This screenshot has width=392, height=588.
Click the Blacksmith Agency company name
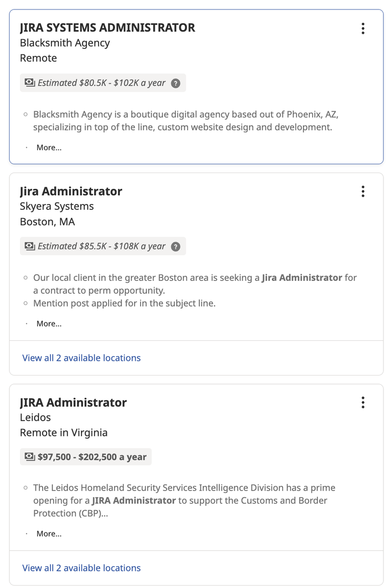coord(65,43)
